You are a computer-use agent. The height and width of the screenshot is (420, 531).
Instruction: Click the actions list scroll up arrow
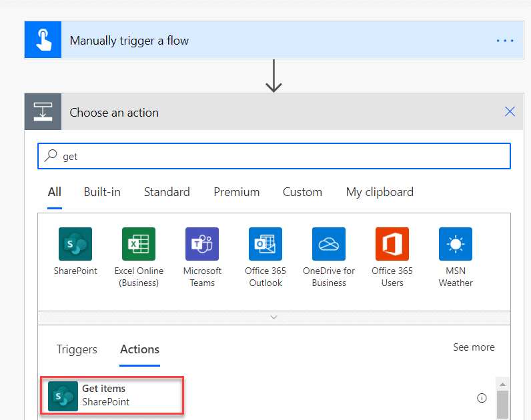tap(502, 384)
